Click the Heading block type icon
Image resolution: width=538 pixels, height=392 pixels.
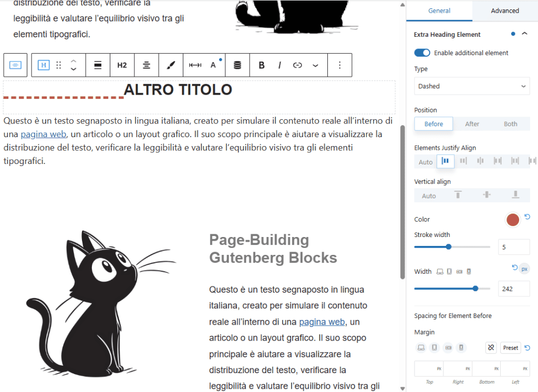coord(44,65)
